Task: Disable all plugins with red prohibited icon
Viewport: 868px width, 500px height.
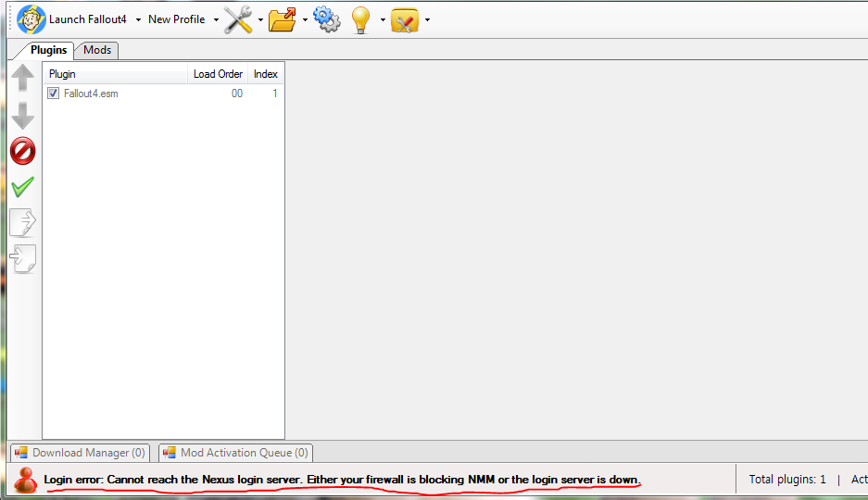Action: pos(22,151)
